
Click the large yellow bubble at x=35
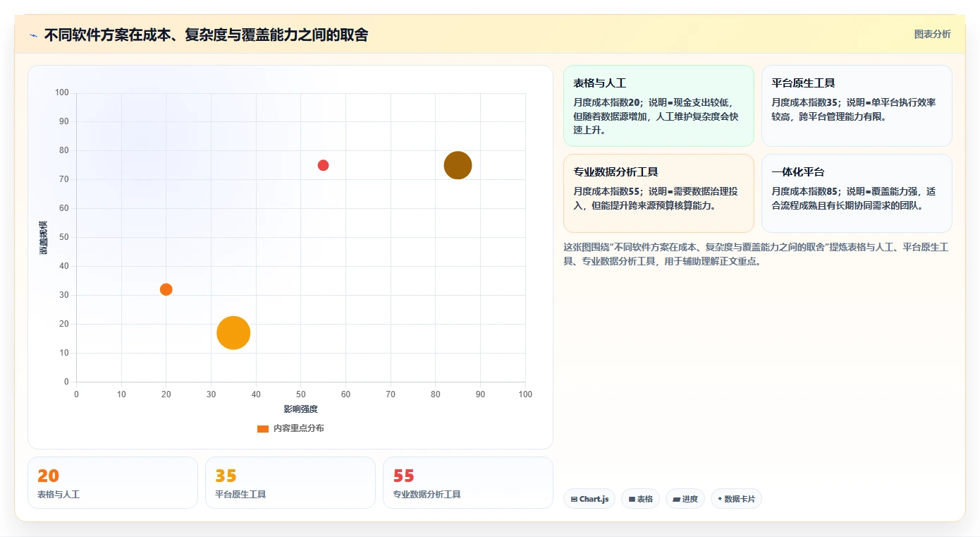point(233,333)
